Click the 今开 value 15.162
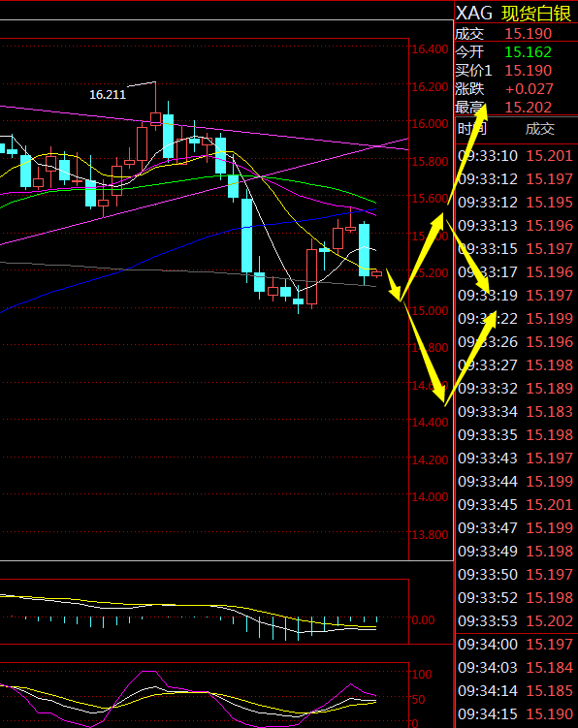This screenshot has height=728, width=578. coord(528,52)
